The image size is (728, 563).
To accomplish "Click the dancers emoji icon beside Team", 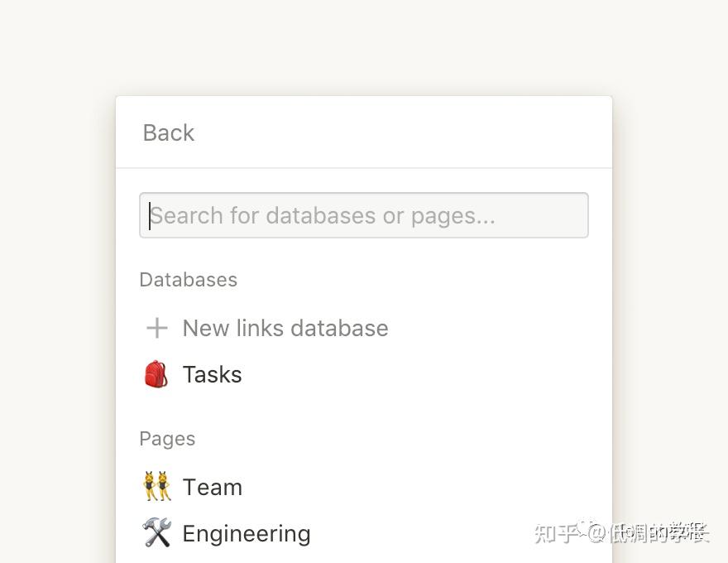I will click(156, 487).
